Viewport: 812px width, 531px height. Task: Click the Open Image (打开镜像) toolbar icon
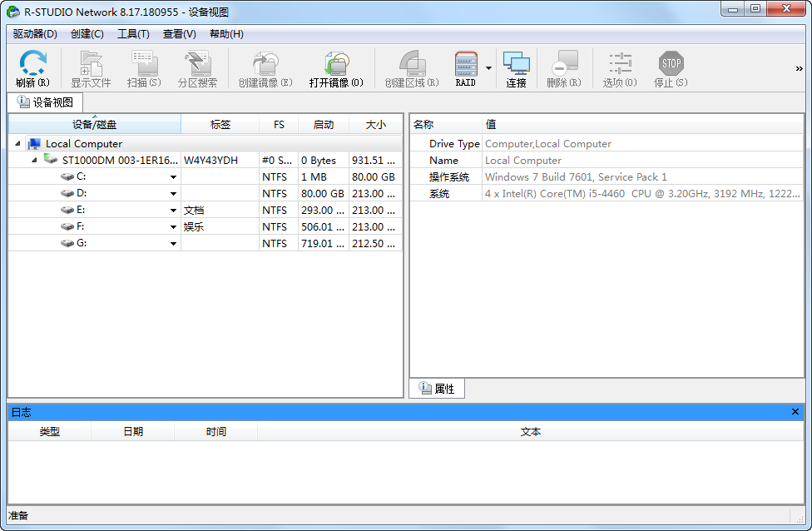(x=336, y=64)
